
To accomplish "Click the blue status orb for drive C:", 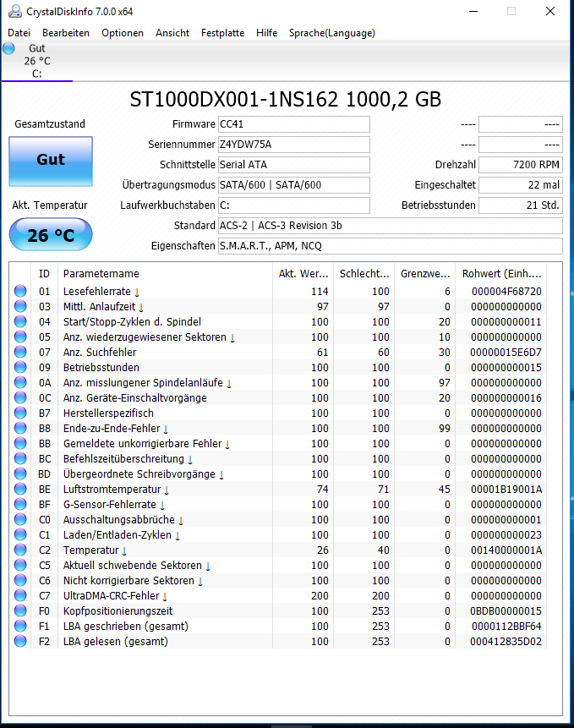I will point(8,48).
